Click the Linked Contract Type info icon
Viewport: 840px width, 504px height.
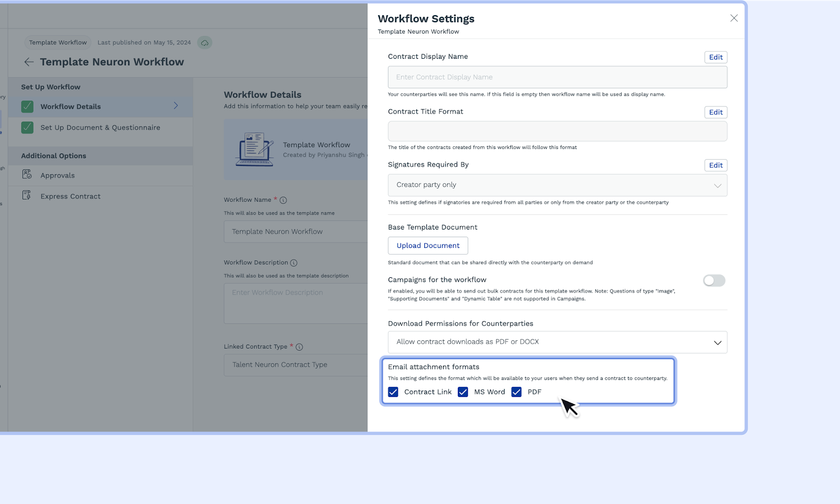pyautogui.click(x=299, y=347)
